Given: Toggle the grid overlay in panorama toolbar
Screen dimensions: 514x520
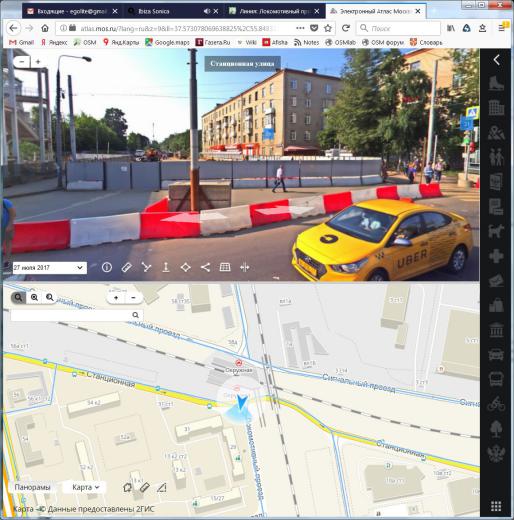Looking at the screenshot, I should [x=225, y=267].
